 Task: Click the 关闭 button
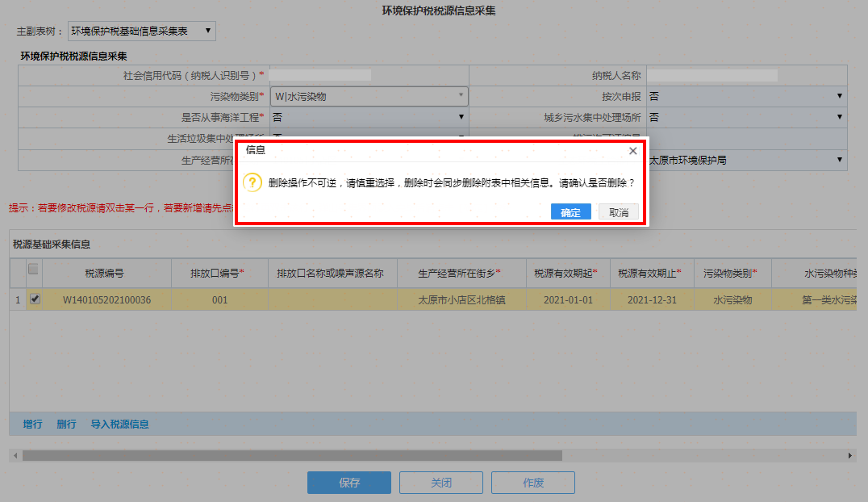pyautogui.click(x=441, y=483)
